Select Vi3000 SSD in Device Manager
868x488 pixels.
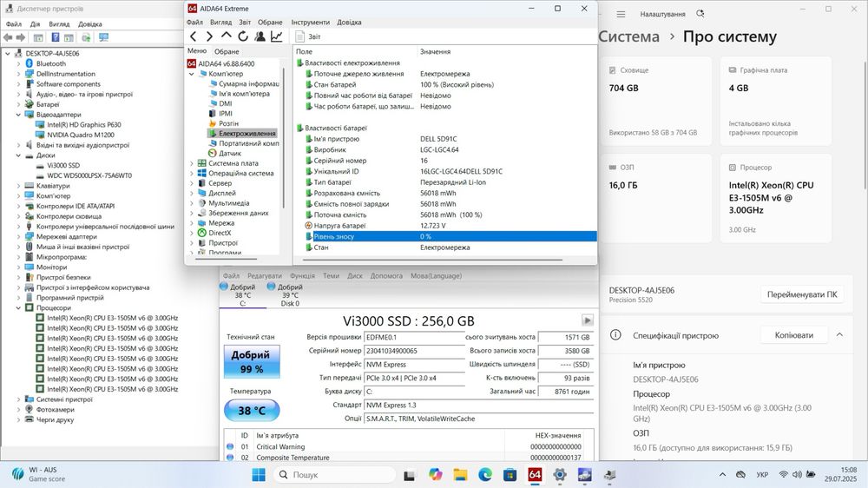pyautogui.click(x=63, y=166)
